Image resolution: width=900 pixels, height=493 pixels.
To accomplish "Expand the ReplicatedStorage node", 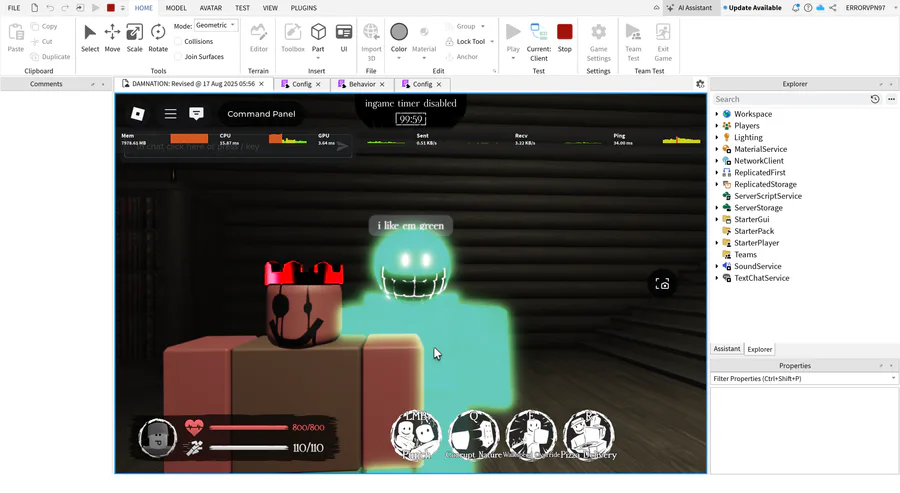I will [716, 184].
